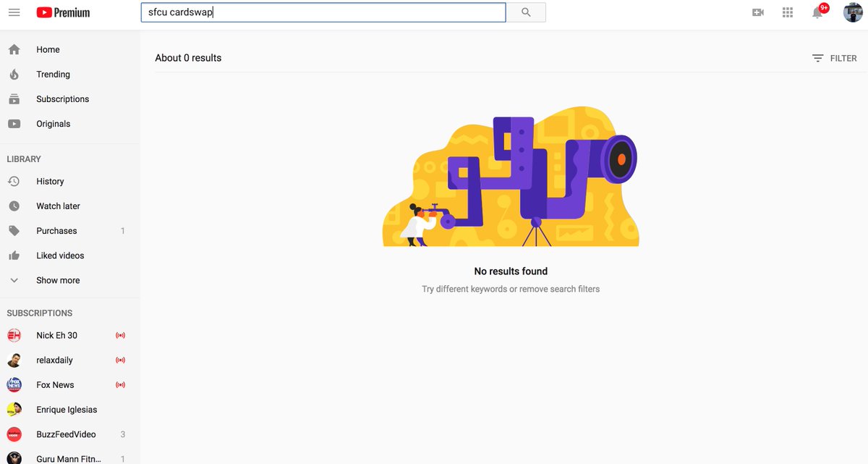The width and height of the screenshot is (868, 464).
Task: Click the Nick Eh 30 channel avatar
Action: click(14, 335)
